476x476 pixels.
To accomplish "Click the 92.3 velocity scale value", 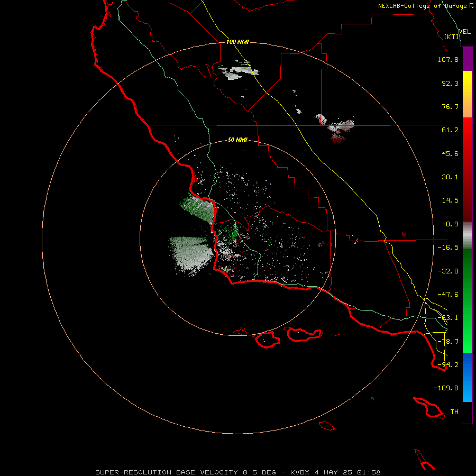I will 450,83.
